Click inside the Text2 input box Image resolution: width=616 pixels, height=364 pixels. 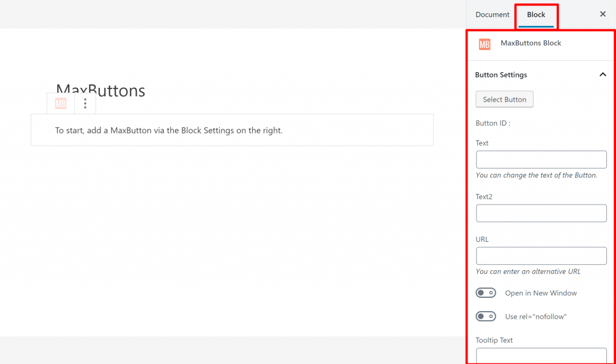pos(541,213)
